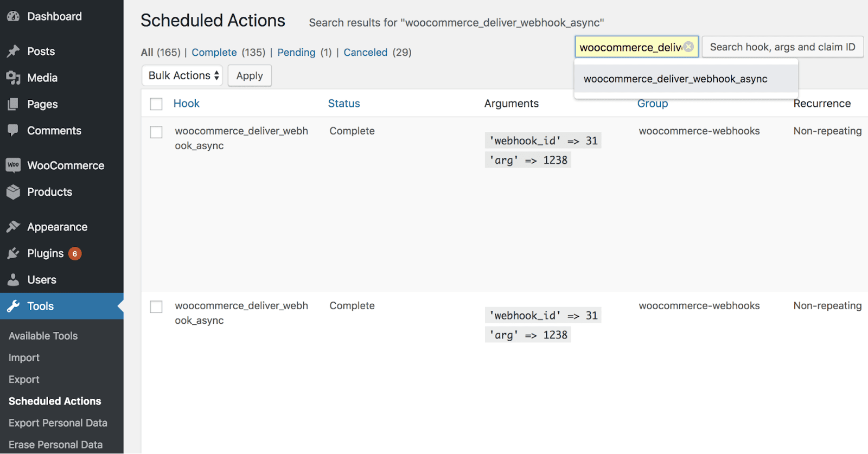Click the Comments speech bubble icon

13,130
